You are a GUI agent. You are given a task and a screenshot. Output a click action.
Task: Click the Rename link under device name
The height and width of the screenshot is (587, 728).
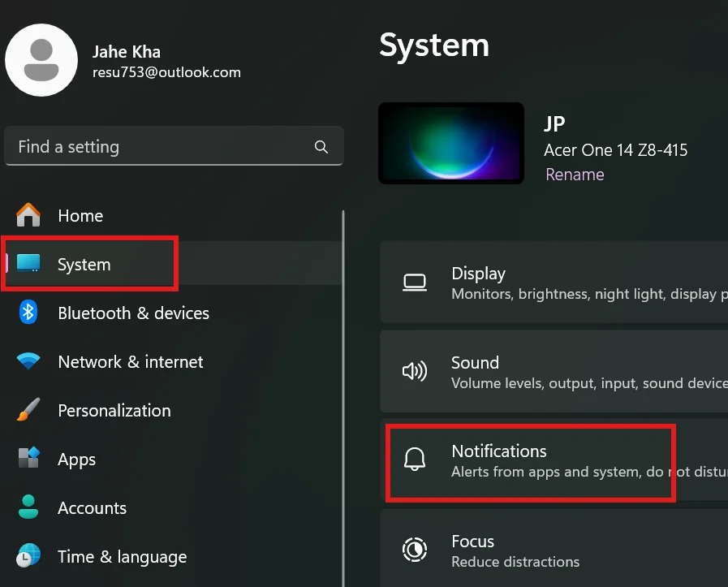tap(575, 175)
